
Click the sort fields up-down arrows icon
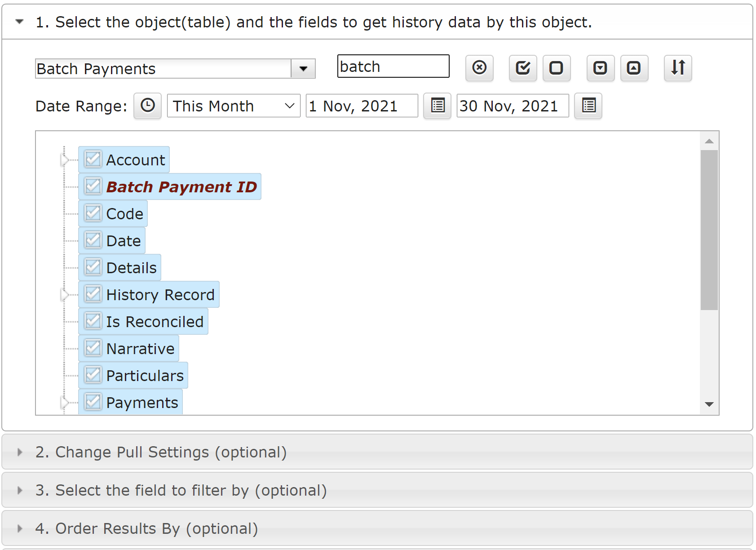[x=678, y=68]
